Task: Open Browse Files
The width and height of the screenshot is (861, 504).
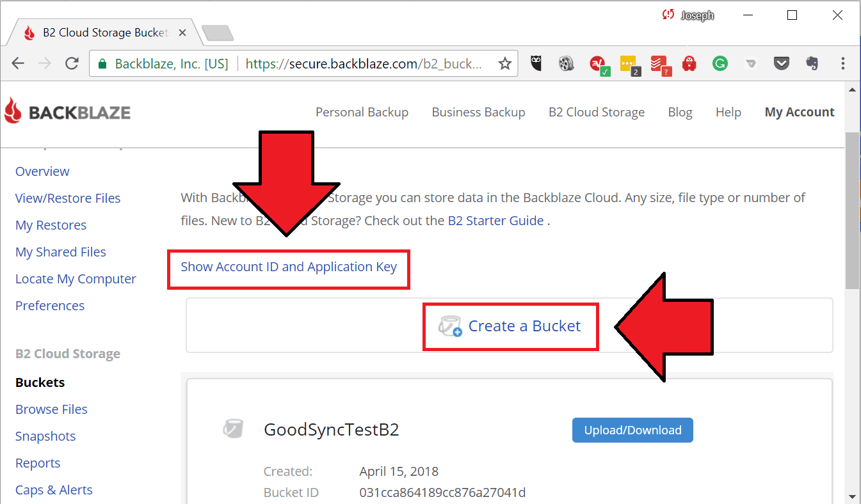Action: tap(51, 409)
